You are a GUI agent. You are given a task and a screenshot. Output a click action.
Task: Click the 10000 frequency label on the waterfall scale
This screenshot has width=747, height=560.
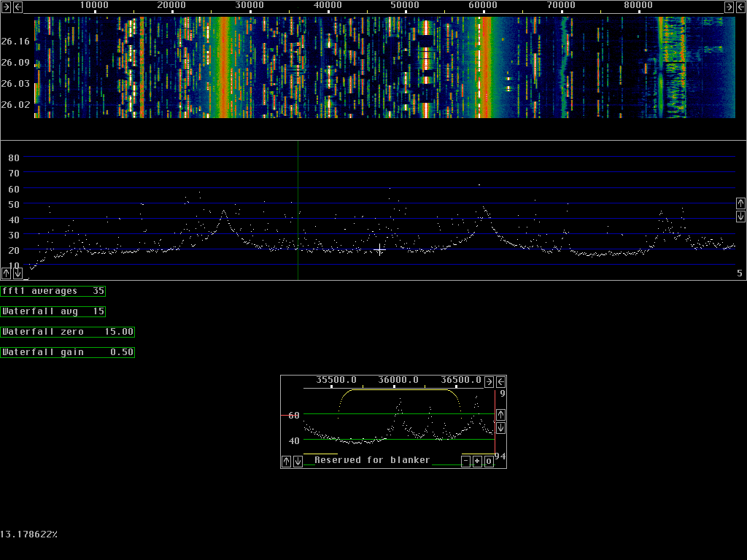tap(94, 5)
